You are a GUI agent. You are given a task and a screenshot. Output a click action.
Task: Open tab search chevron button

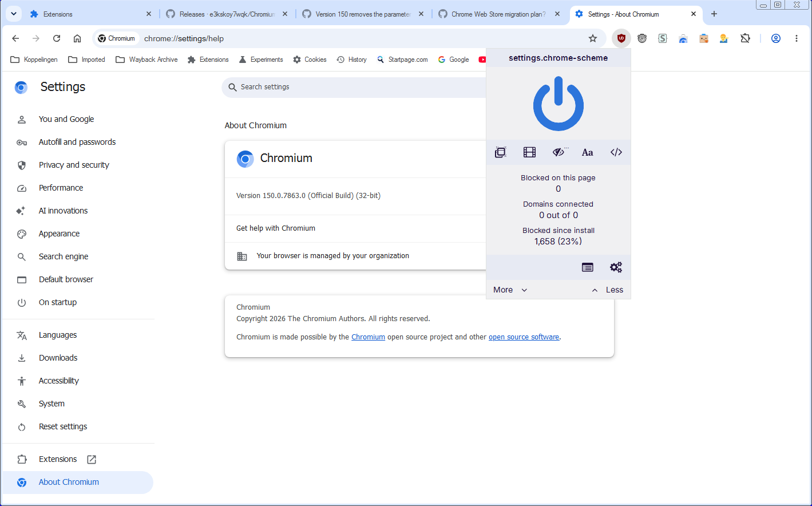[x=14, y=14]
